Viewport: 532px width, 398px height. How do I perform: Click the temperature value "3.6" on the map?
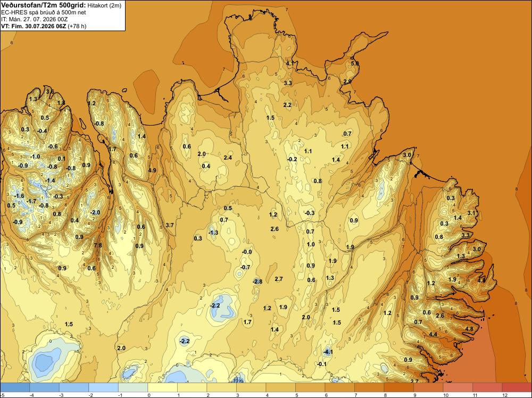(50, 92)
